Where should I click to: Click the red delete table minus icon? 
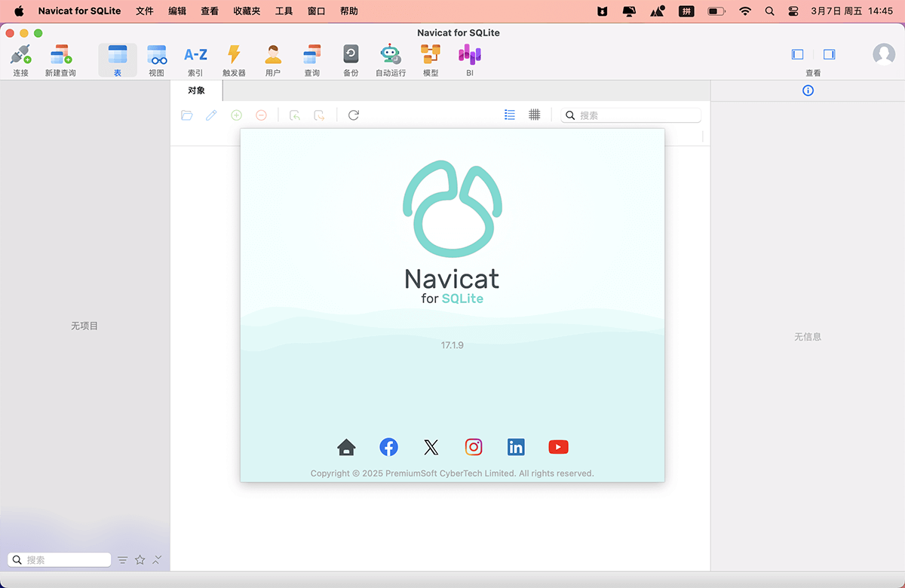[x=261, y=115]
